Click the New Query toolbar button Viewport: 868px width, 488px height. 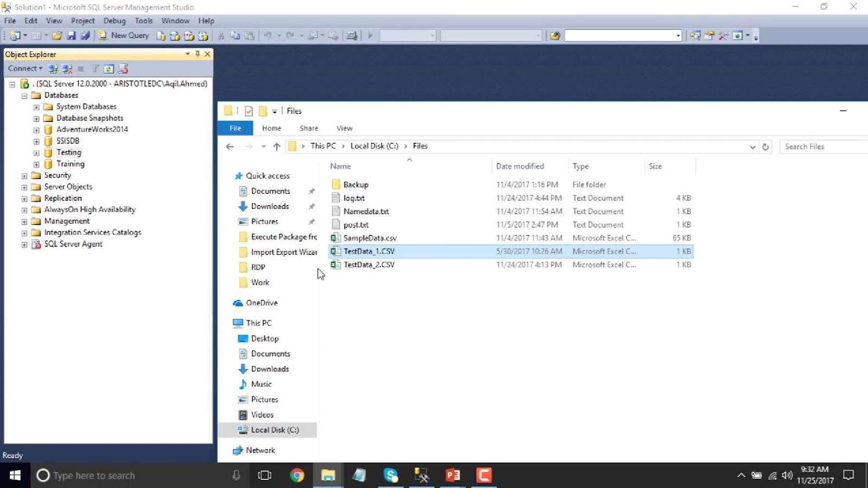pos(124,36)
